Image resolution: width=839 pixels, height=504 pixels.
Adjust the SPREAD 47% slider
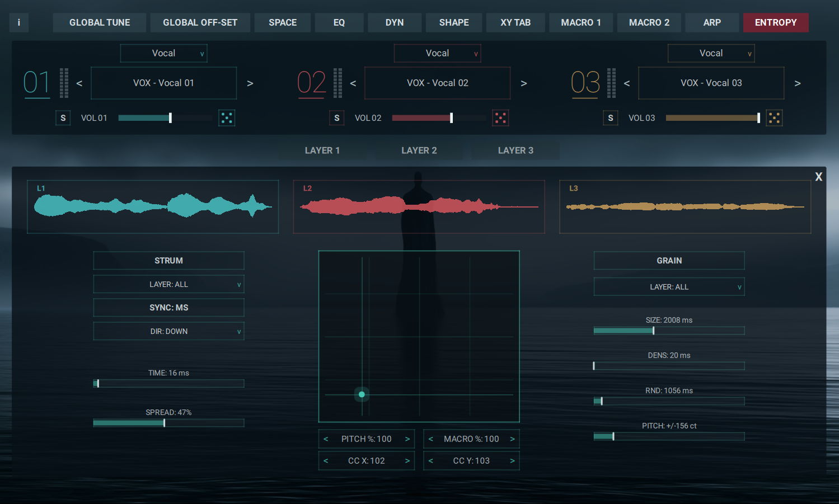168,423
